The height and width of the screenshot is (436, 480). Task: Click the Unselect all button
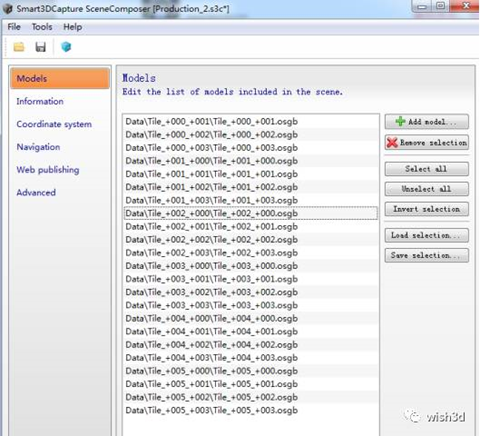(x=427, y=189)
